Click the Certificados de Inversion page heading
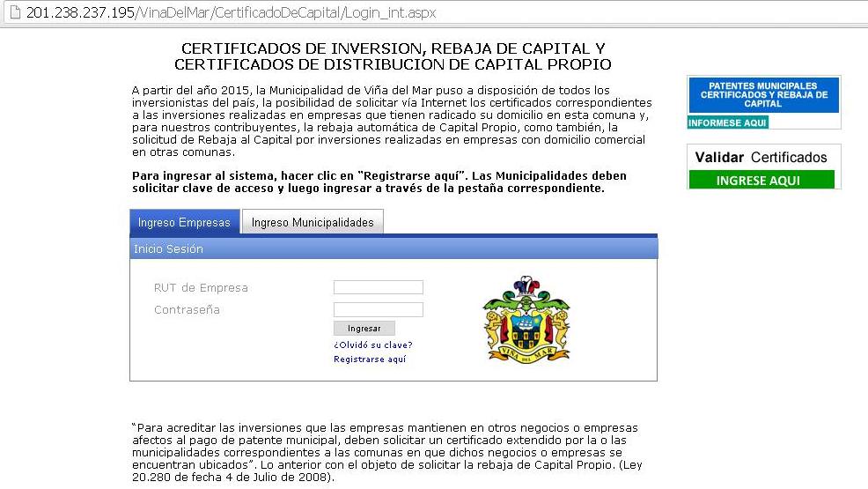Viewport: 868px width, 489px height. (393, 56)
